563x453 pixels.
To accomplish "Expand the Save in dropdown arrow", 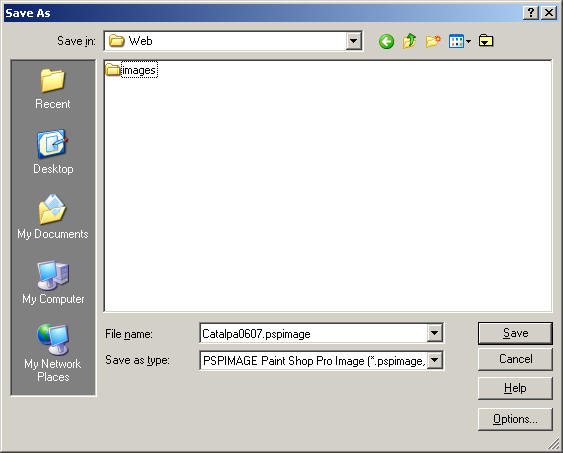I will (x=354, y=41).
